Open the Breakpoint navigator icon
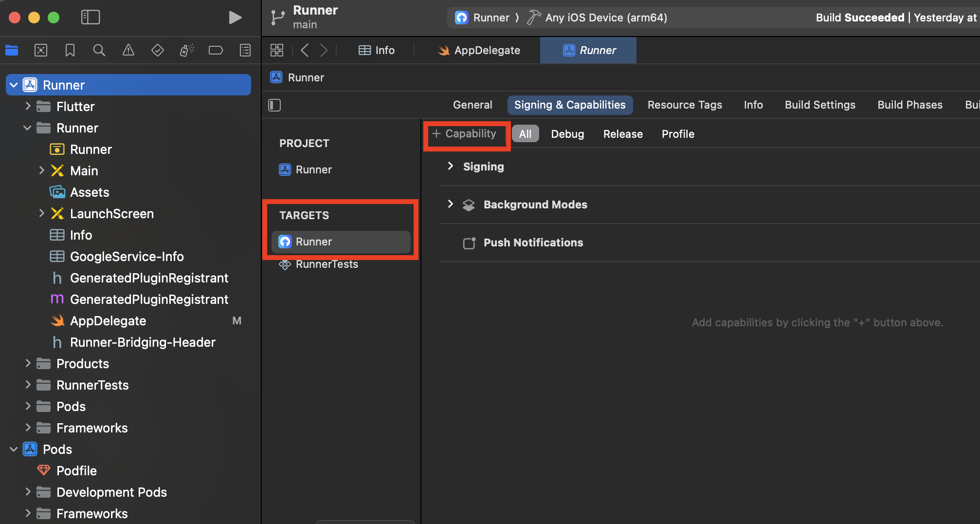Viewport: 980px width, 524px height. coord(216,50)
